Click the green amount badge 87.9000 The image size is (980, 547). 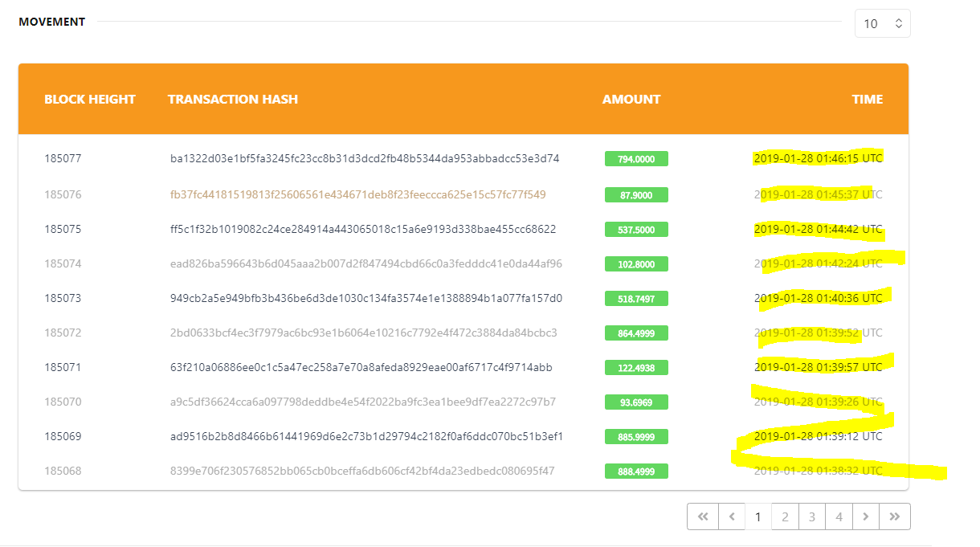(636, 194)
